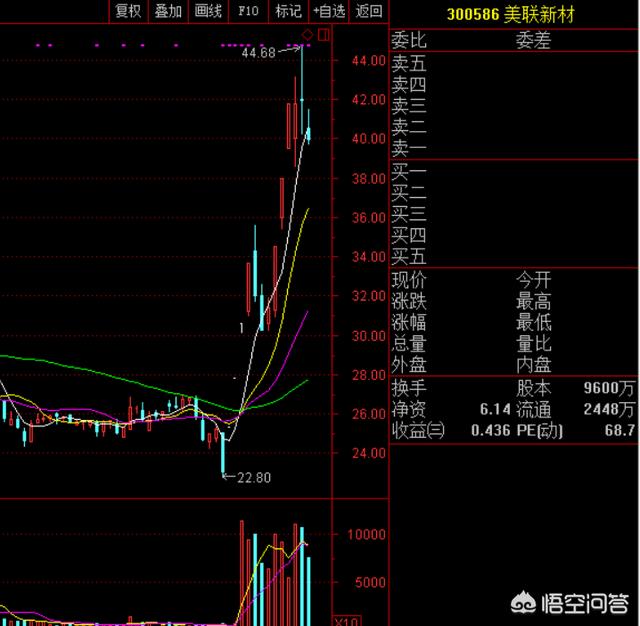Select the 买三 order row

[x=514, y=214]
